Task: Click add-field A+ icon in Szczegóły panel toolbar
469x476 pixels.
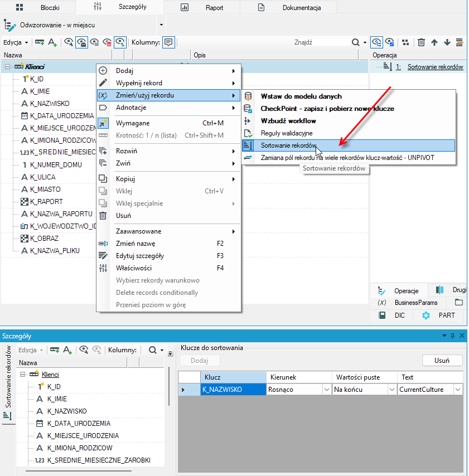Action: pyautogui.click(x=67, y=349)
